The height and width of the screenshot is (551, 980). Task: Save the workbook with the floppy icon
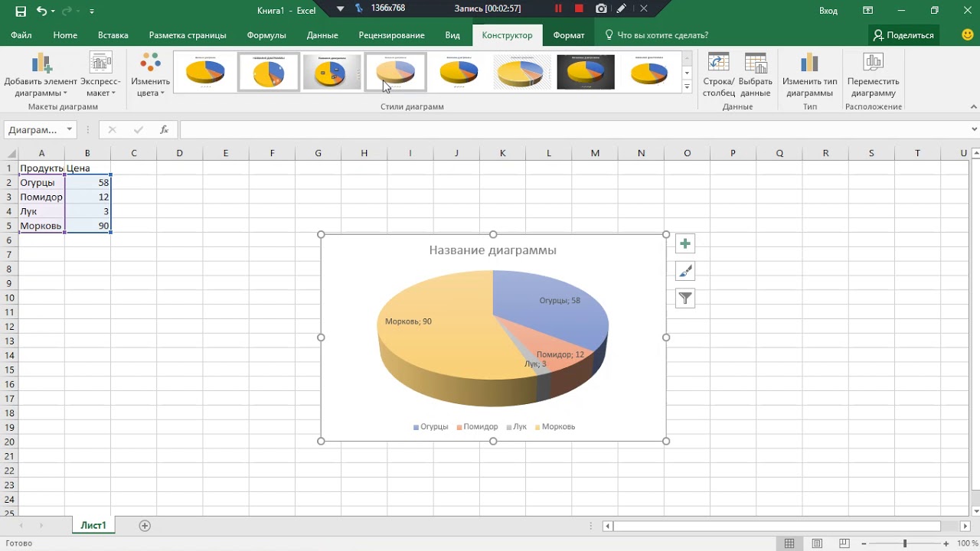click(21, 11)
